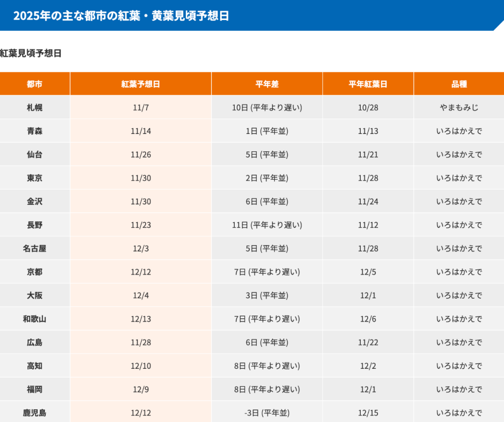Click the normal date "11/13" for 青森
This screenshot has width=504, height=422.
(368, 131)
